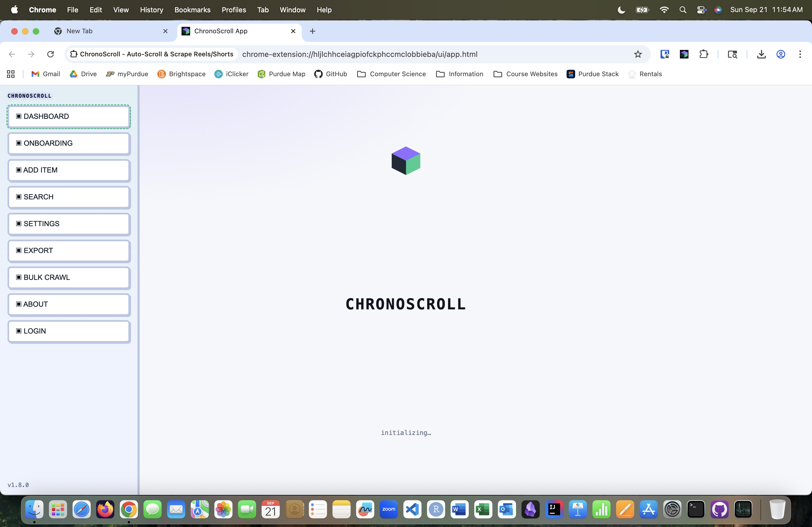The height and width of the screenshot is (527, 812).
Task: Reload the page with refresh icon
Action: (50, 54)
